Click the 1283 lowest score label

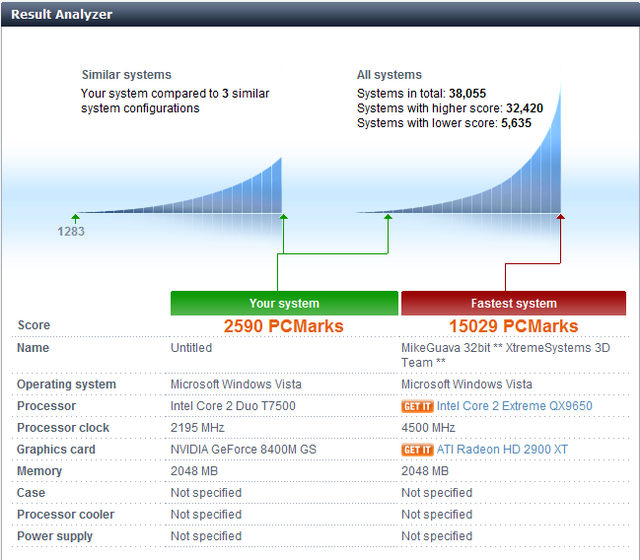pos(71,231)
